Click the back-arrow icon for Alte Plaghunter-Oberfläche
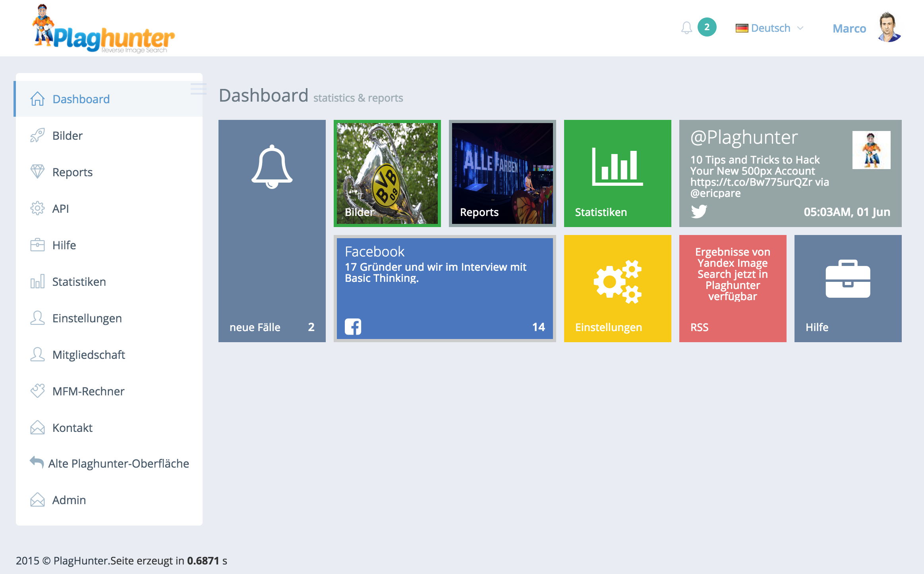Viewport: 924px width, 574px height. pyautogui.click(x=37, y=462)
